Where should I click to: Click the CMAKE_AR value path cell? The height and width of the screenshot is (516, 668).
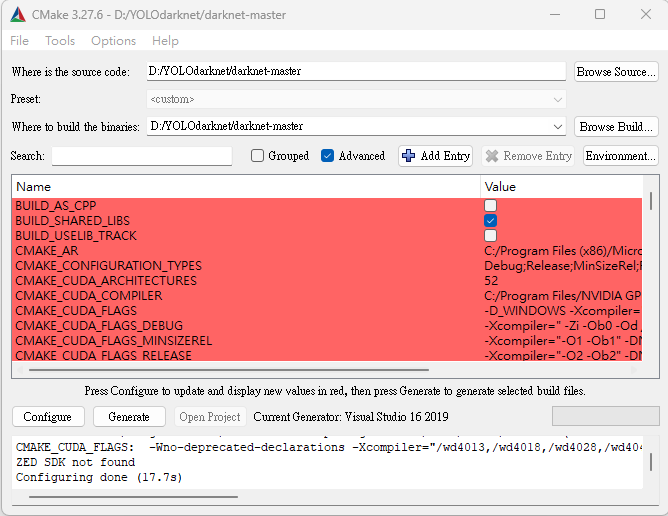click(562, 251)
